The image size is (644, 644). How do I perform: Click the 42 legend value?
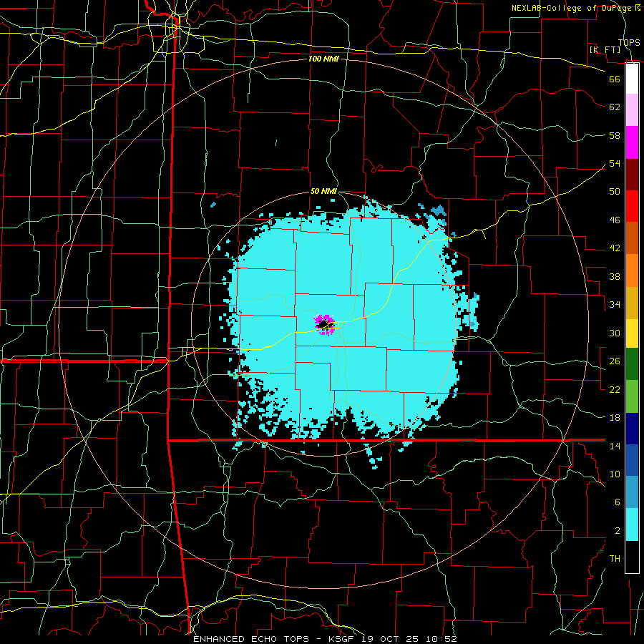pyautogui.click(x=615, y=248)
